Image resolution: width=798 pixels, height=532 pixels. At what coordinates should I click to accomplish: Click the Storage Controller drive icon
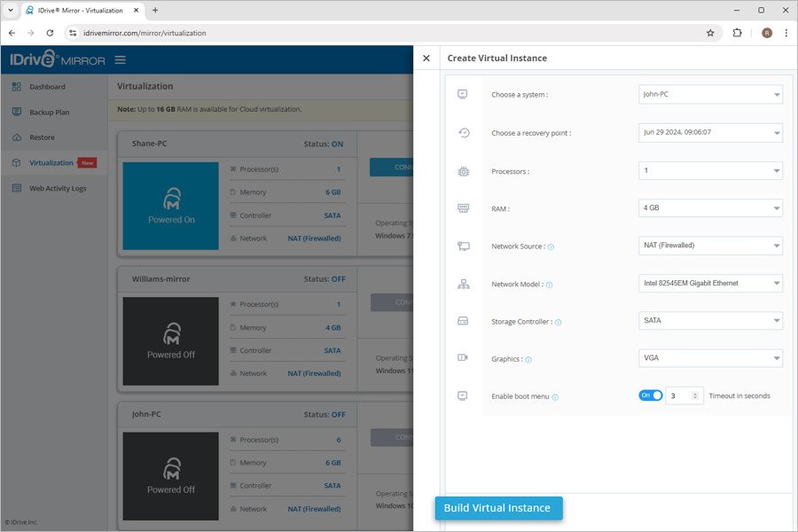[x=463, y=321]
